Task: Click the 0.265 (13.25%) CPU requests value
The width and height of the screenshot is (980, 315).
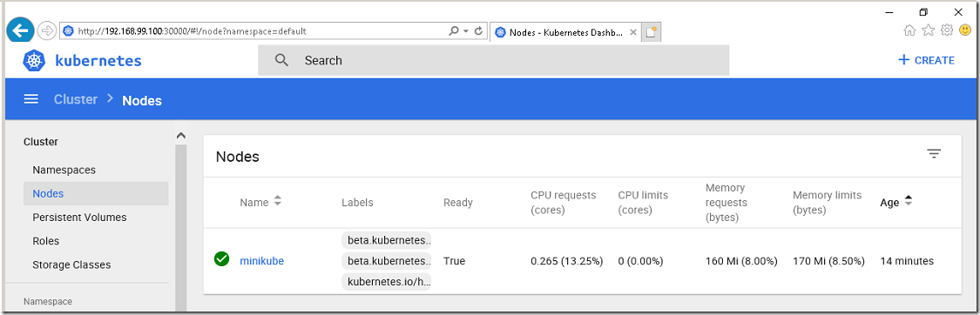Action: (x=567, y=261)
